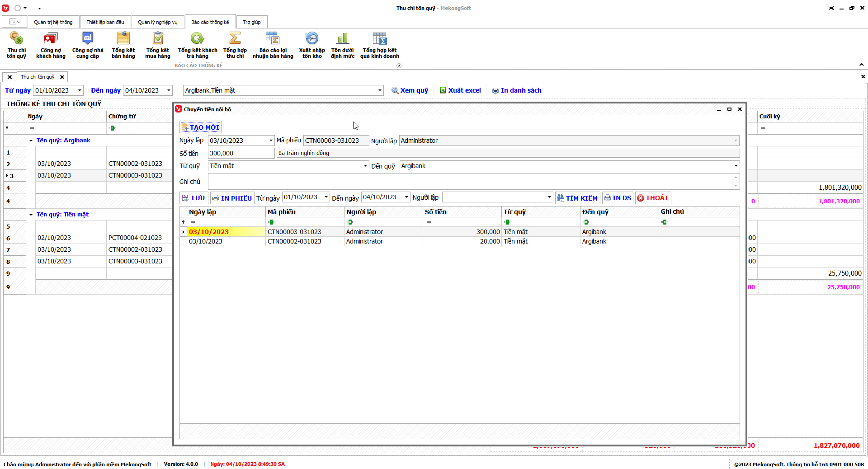The height and width of the screenshot is (469, 868).
Task: Expand the Ngày lập date picker
Action: [271, 141]
